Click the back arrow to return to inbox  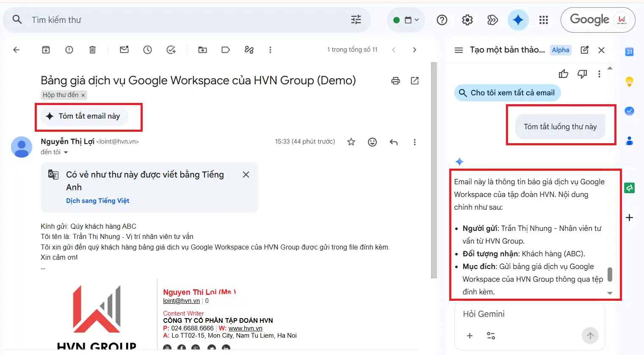click(x=17, y=50)
